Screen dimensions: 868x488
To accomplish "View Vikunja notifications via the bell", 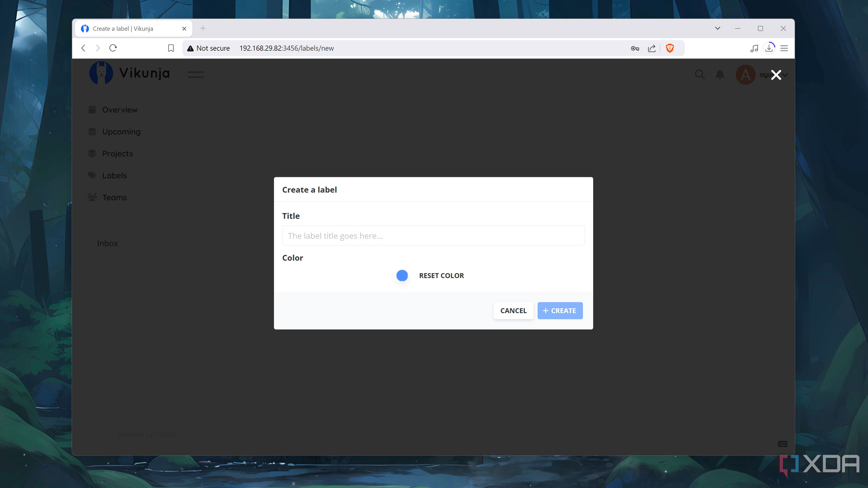I will pos(720,75).
